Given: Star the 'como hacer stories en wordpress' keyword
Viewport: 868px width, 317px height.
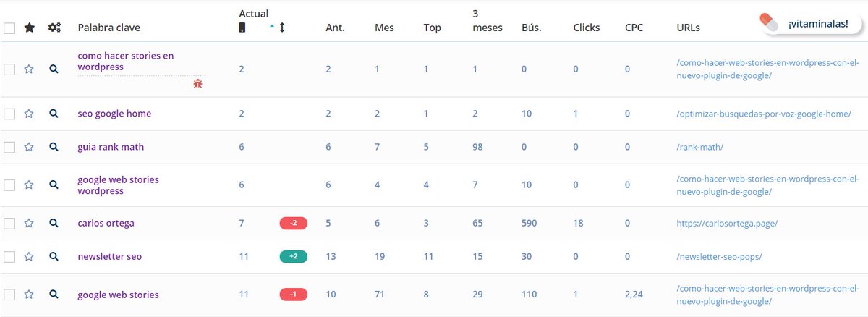Looking at the screenshot, I should (x=29, y=69).
